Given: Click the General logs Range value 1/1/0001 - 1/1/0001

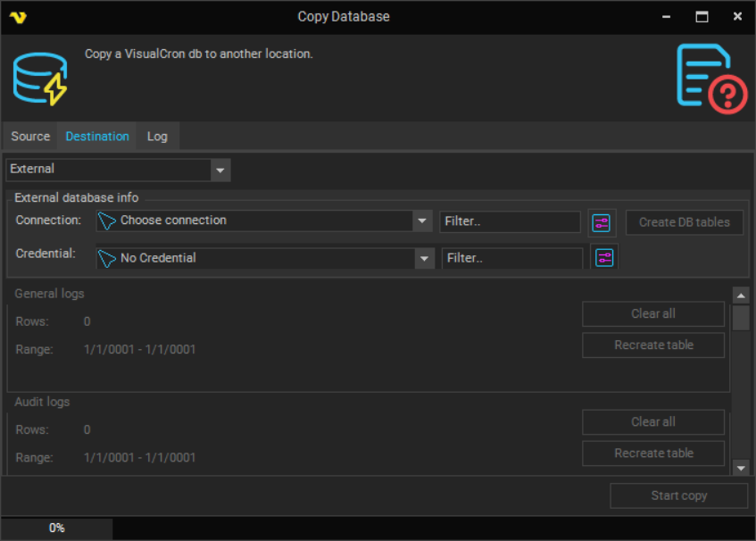Looking at the screenshot, I should [x=140, y=349].
